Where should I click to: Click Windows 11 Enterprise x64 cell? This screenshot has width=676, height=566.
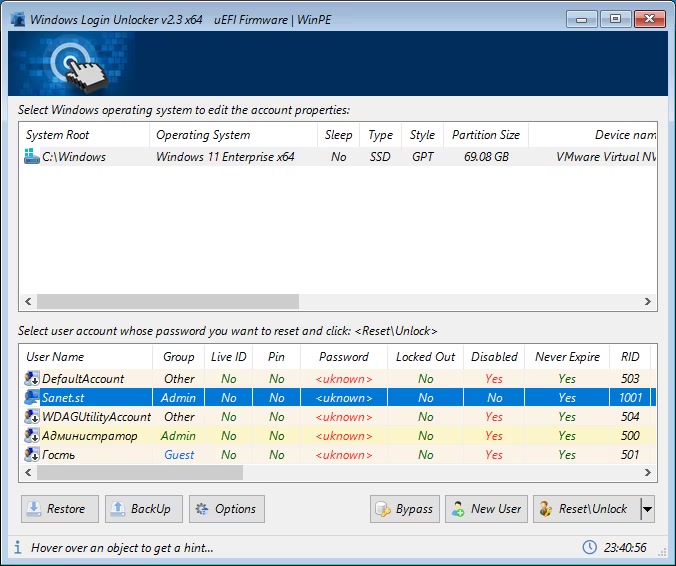[x=225, y=156]
